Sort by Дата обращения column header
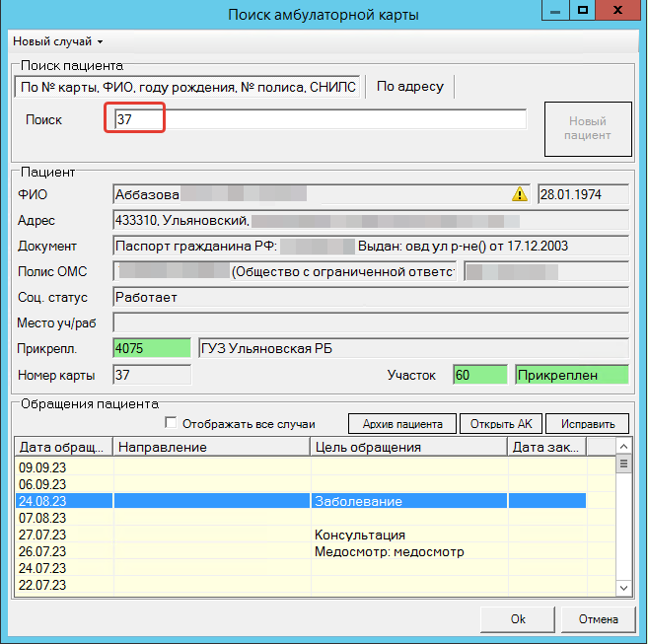Screen dimensions: 648x644 coord(64,447)
